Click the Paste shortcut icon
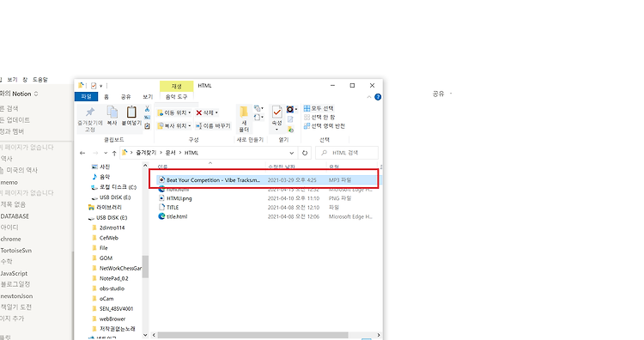 [x=147, y=126]
